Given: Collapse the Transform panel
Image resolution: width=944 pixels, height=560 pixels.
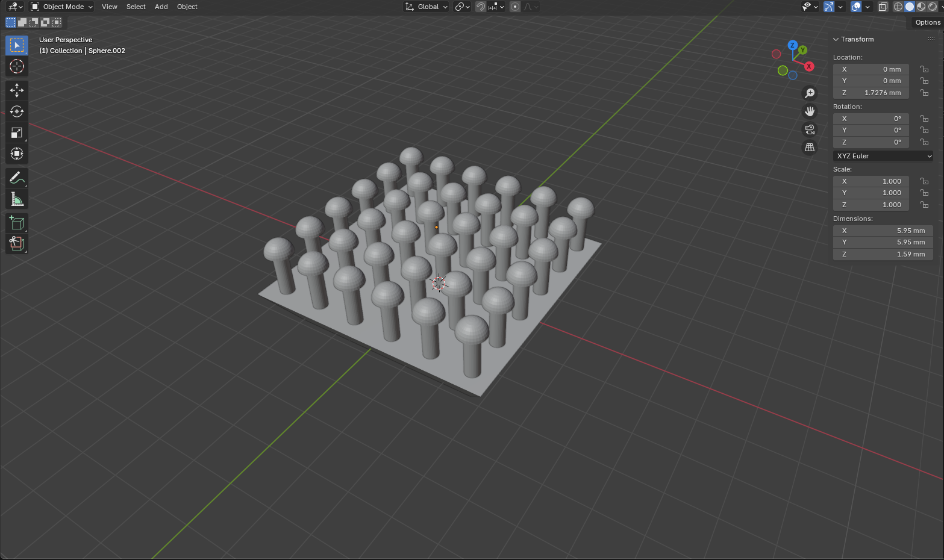Looking at the screenshot, I should click(836, 39).
